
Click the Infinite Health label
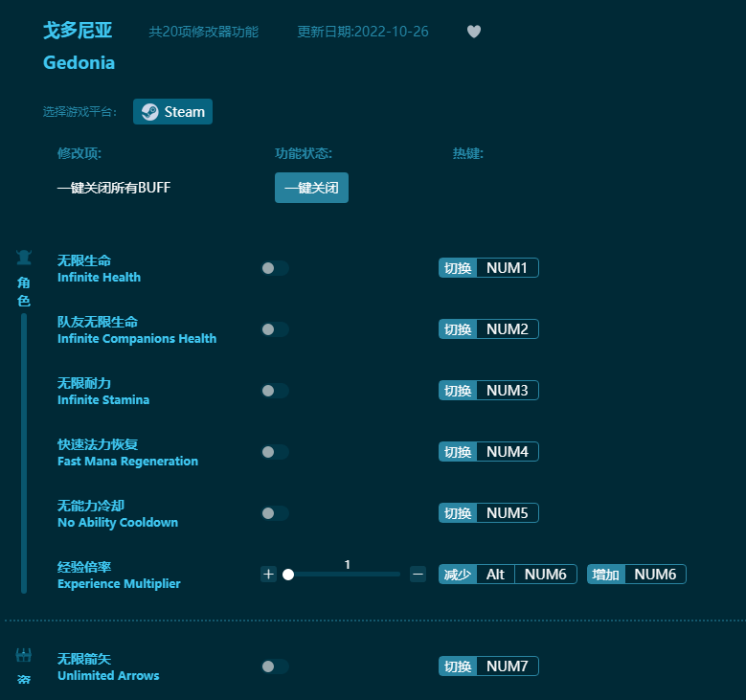[99, 278]
